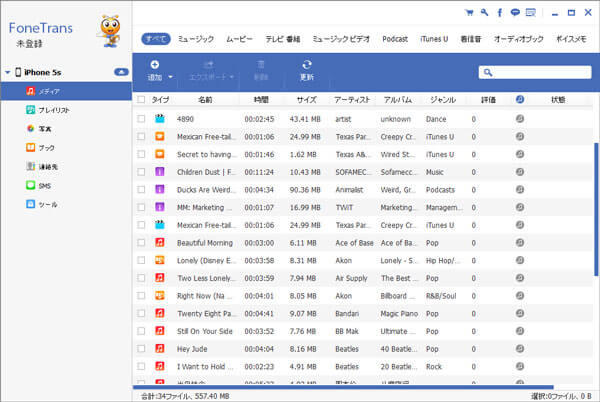Click the Magic Piano album cell
600x402 pixels.
[x=399, y=313]
